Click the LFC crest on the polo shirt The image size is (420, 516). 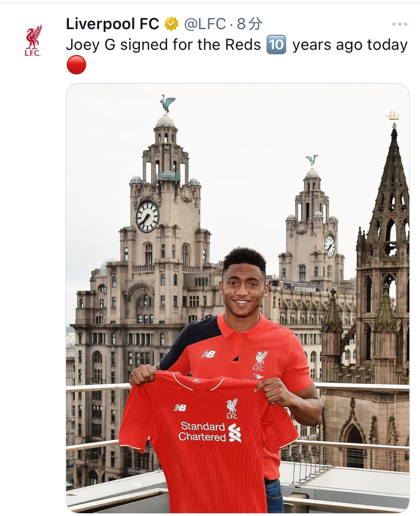click(x=259, y=361)
